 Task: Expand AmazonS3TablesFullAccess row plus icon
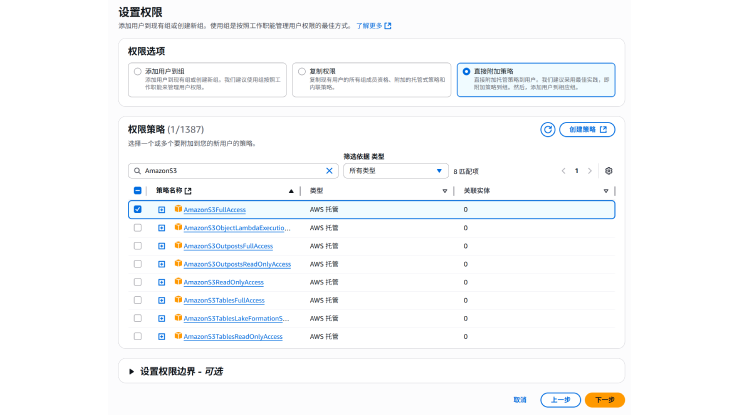162,300
